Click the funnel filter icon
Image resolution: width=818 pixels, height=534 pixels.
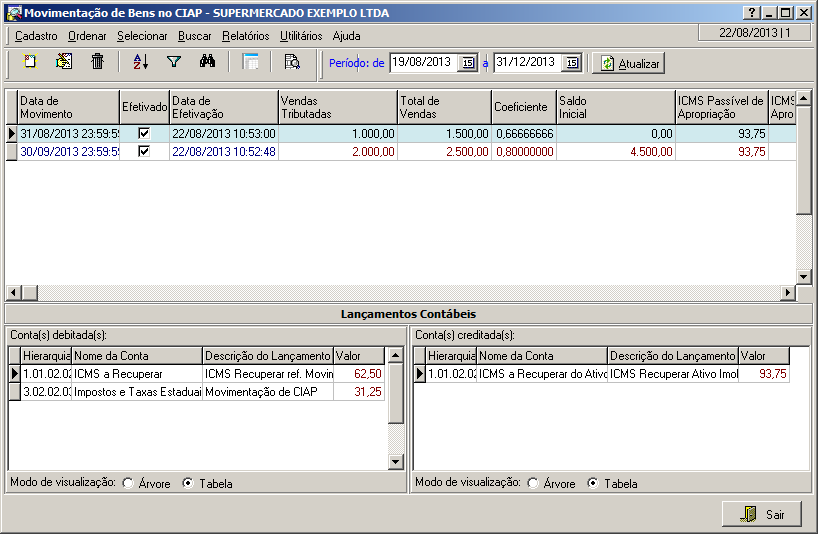(x=174, y=62)
